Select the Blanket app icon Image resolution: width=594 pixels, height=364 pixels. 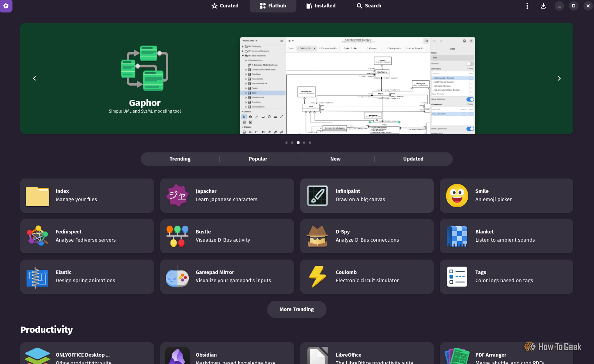click(x=457, y=236)
